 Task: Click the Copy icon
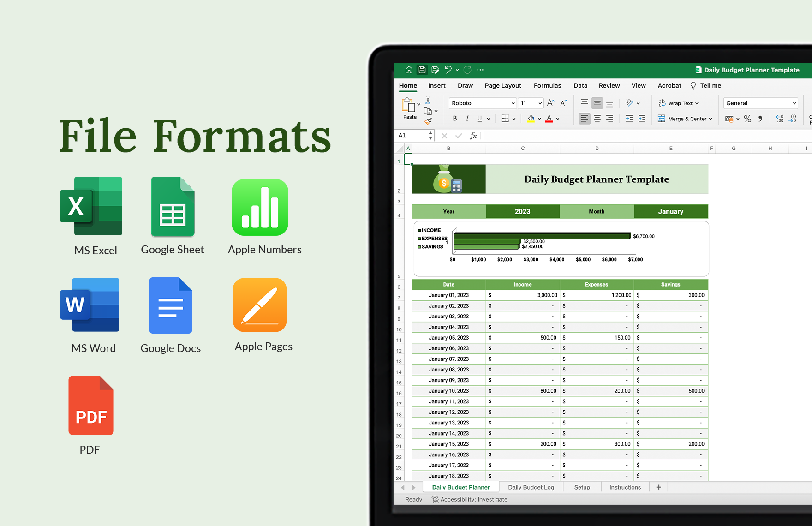click(x=428, y=111)
